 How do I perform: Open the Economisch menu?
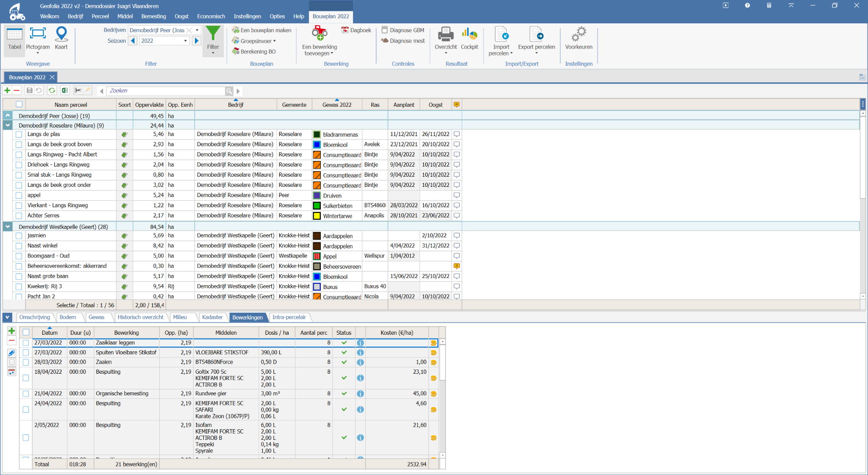[x=211, y=16]
